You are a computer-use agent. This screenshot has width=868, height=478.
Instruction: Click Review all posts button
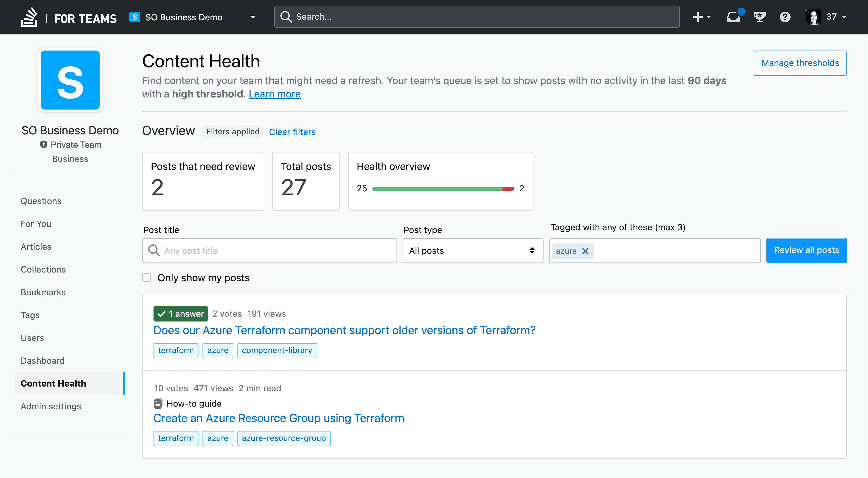806,250
